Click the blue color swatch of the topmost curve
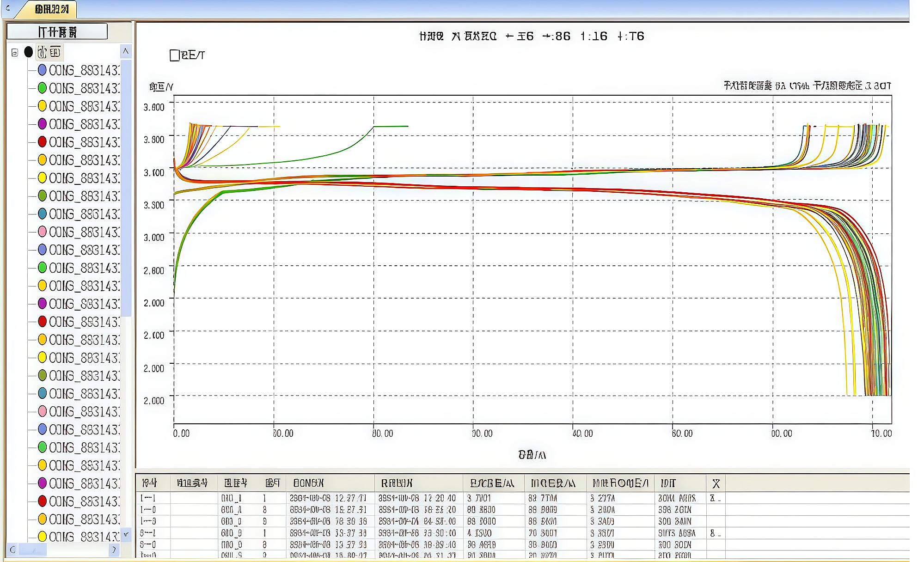Screen dimensions: 924x562 42,70
